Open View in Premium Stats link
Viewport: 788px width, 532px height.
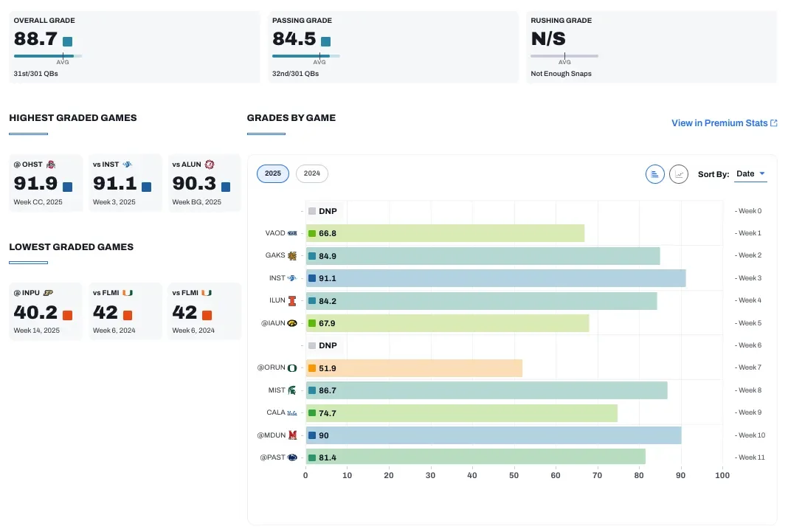click(x=719, y=123)
